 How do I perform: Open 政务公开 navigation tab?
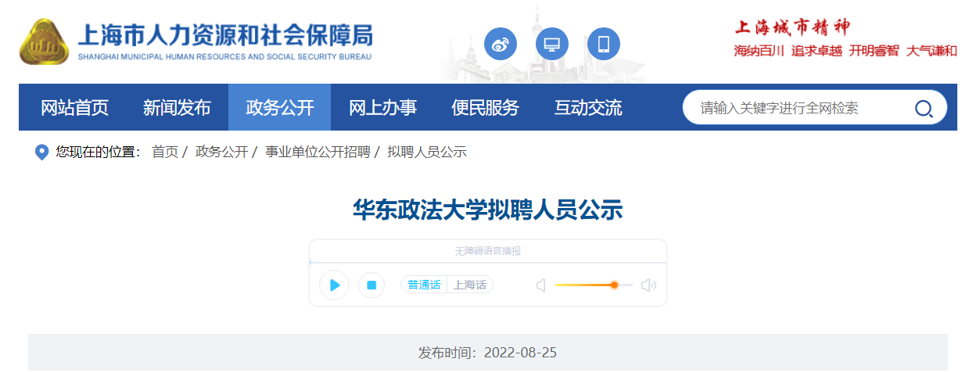[280, 108]
